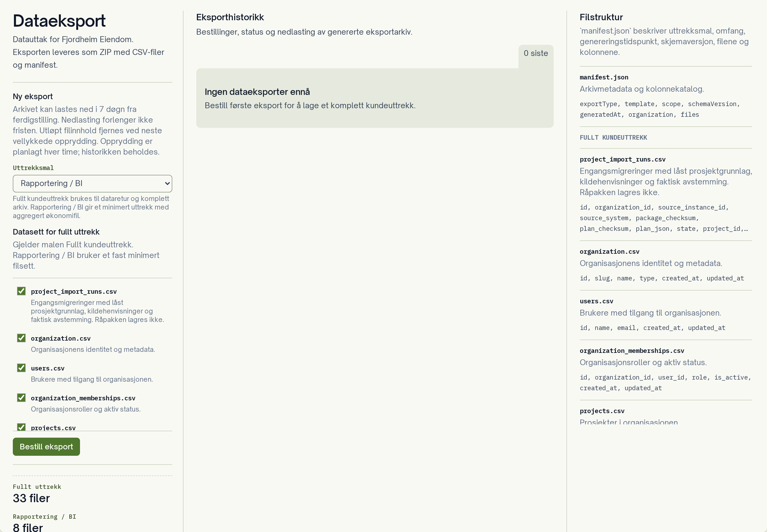The width and height of the screenshot is (767, 532).
Task: Click the "Datasett for fullt uttrekk" heading
Action: point(56,232)
